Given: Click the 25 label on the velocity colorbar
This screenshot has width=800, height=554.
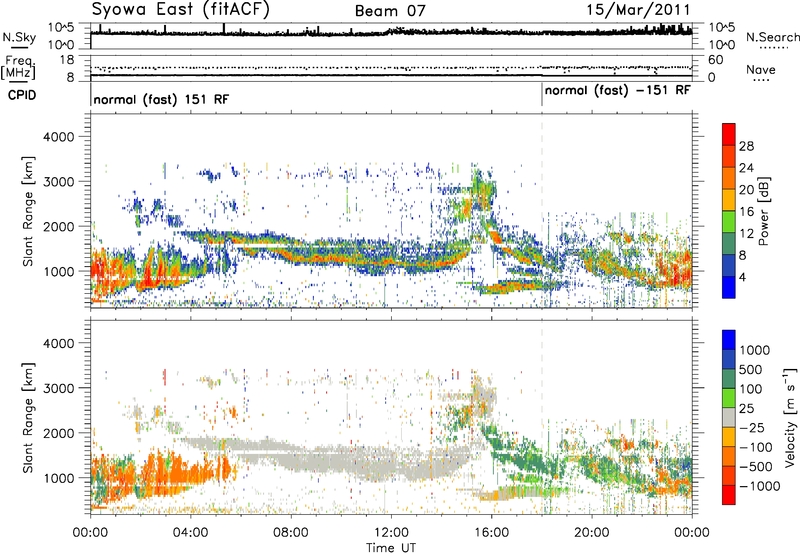Looking at the screenshot, I should point(748,409).
